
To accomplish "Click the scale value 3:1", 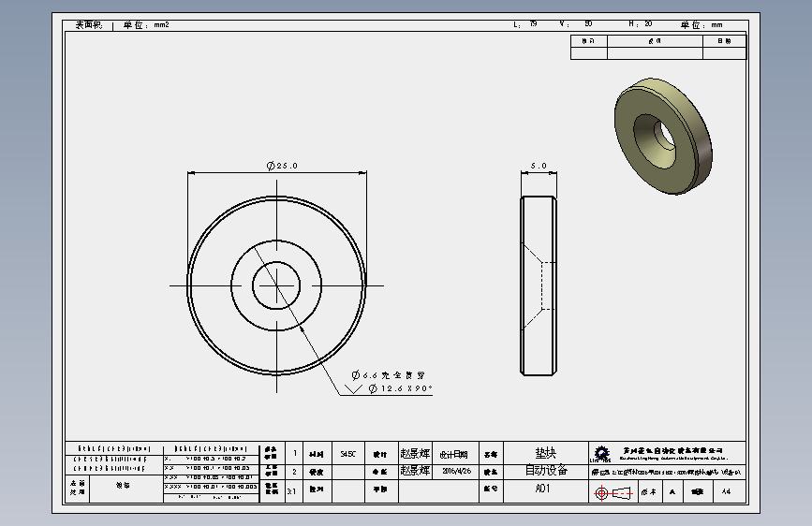I will [x=291, y=490].
